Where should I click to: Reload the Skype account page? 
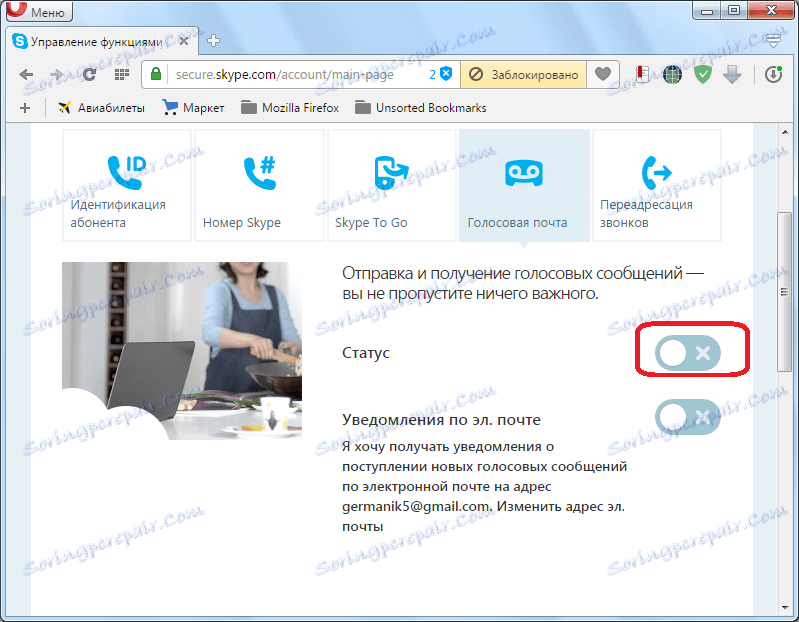pyautogui.click(x=90, y=74)
